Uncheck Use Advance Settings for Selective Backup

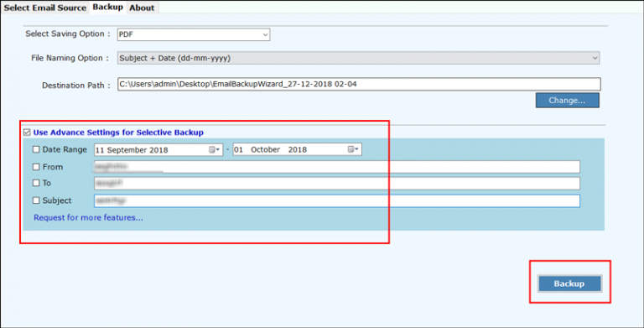point(27,133)
